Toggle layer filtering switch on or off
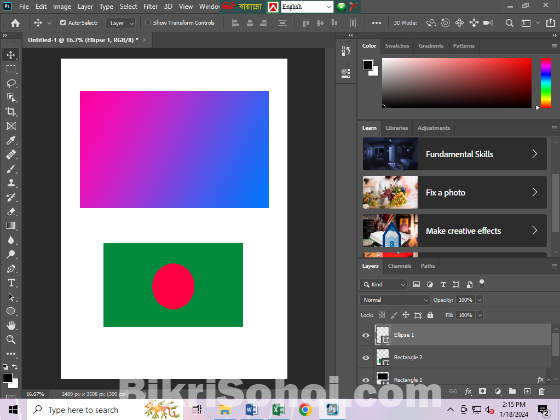Viewport: 560px width, 420px height. click(x=482, y=284)
